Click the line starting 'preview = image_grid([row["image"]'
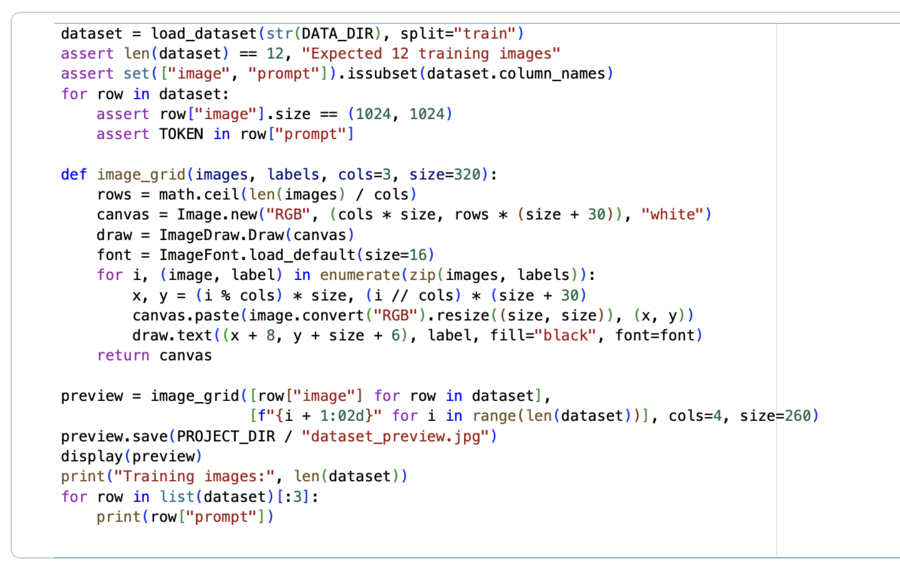 point(306,396)
